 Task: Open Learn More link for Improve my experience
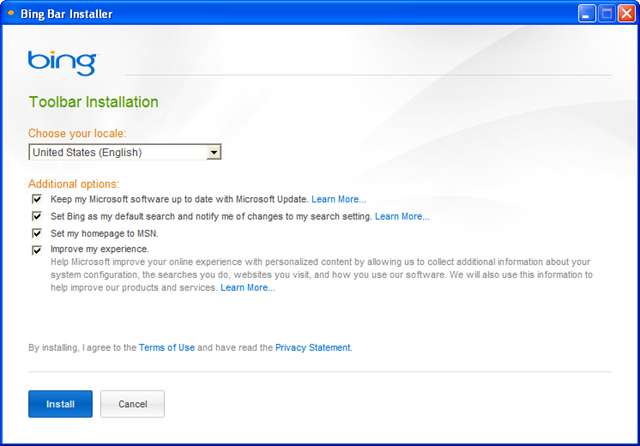pos(248,288)
